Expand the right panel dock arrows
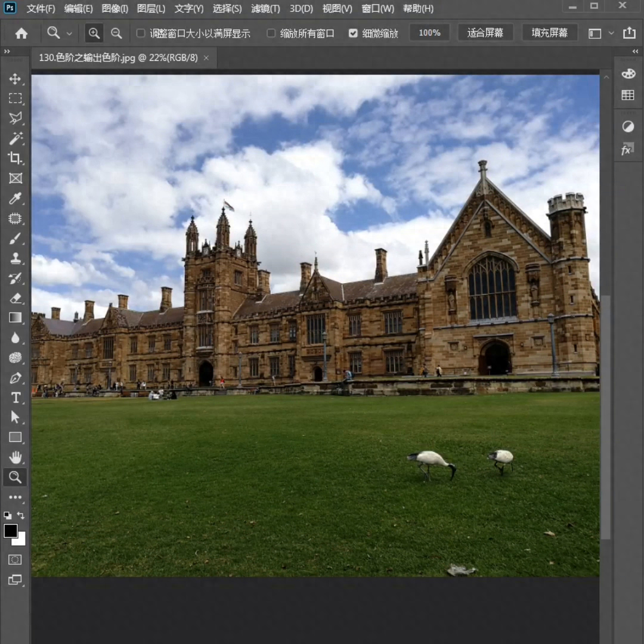The height and width of the screenshot is (644, 644). [x=636, y=51]
